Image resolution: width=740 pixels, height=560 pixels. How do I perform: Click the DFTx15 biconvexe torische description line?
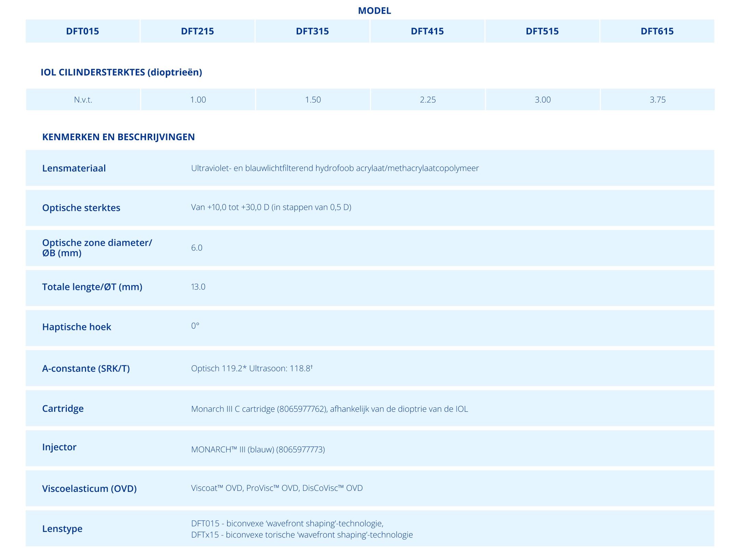point(302,535)
